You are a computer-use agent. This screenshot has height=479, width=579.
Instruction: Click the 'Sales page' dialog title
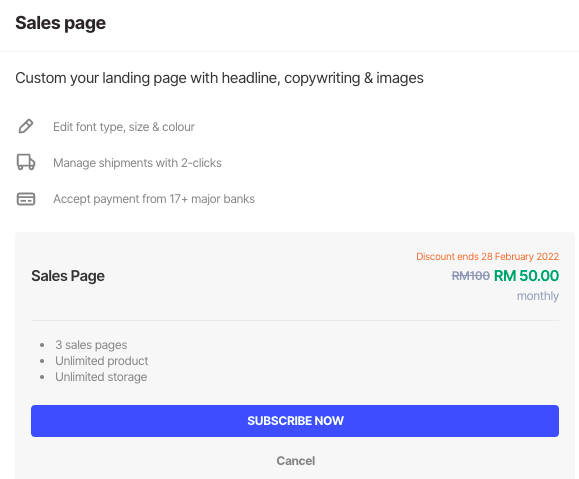[61, 23]
